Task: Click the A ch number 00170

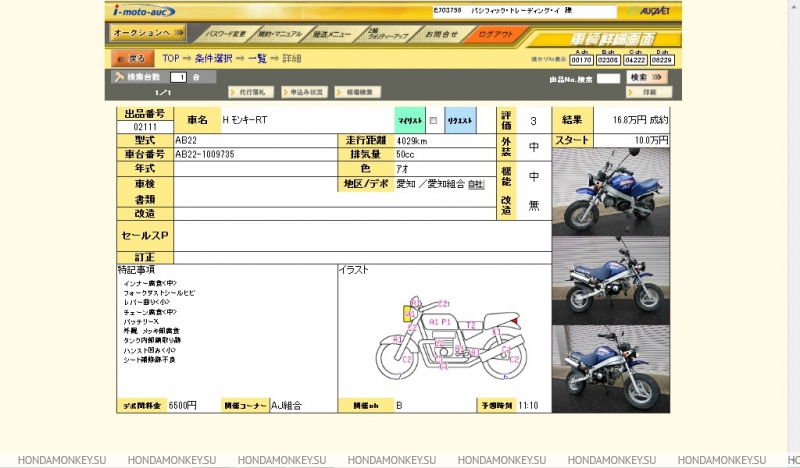Action: coord(581,60)
